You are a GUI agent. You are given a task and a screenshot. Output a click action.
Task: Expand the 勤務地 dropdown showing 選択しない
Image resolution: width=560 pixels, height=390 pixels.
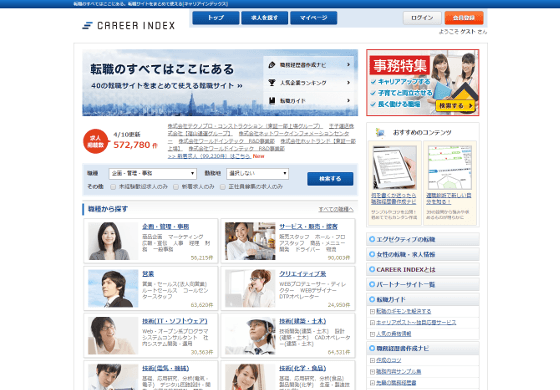click(258, 174)
